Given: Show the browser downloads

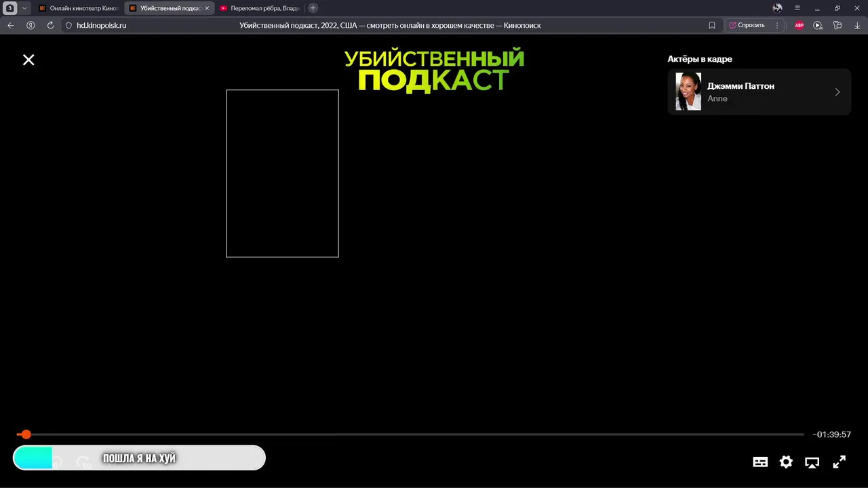Looking at the screenshot, I should [857, 25].
